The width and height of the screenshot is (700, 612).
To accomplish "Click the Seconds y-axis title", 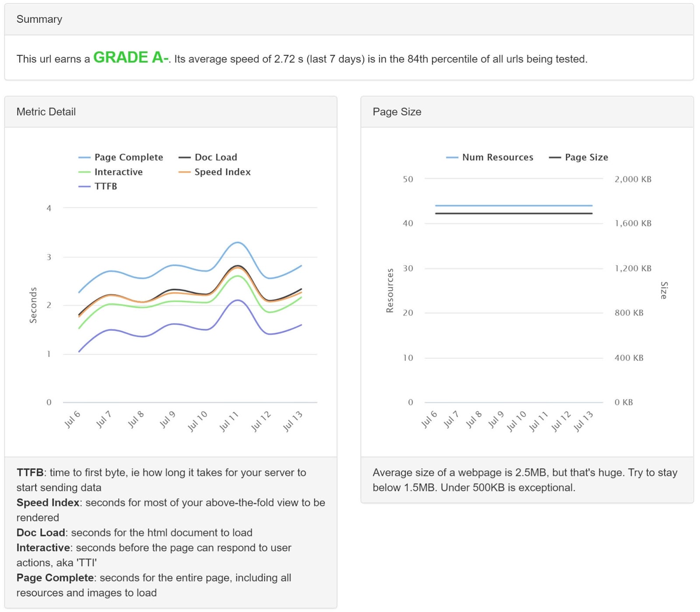I will coord(33,305).
